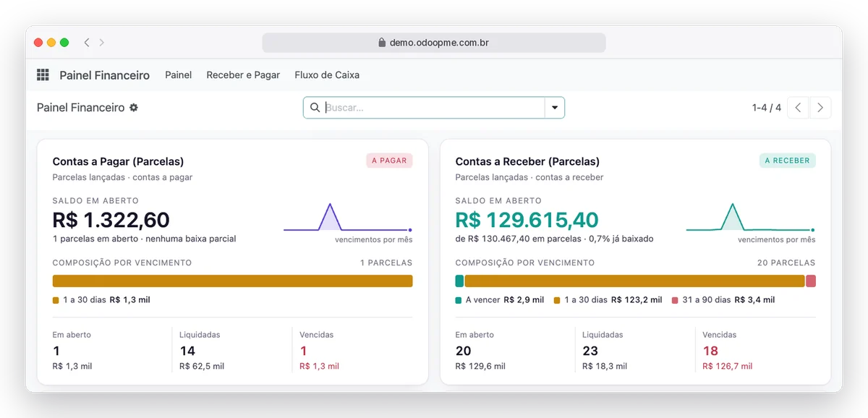Go to previous page of records
The height and width of the screenshot is (418, 868).
click(x=798, y=108)
